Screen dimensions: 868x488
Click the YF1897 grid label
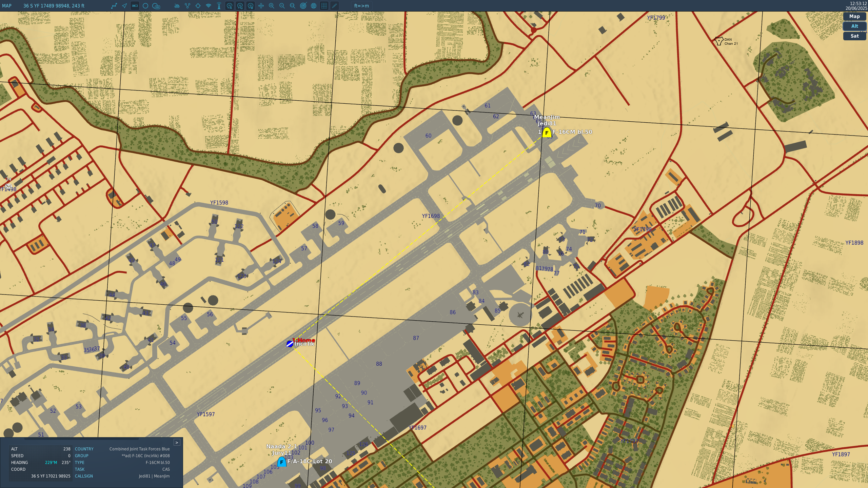tap(841, 454)
